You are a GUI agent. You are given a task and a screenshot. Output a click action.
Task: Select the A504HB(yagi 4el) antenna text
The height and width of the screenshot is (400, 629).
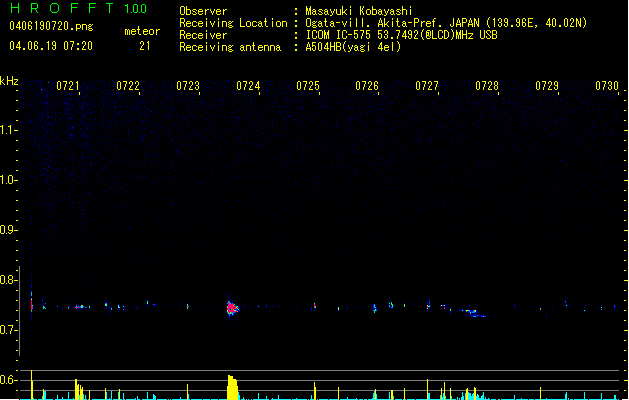pos(353,47)
